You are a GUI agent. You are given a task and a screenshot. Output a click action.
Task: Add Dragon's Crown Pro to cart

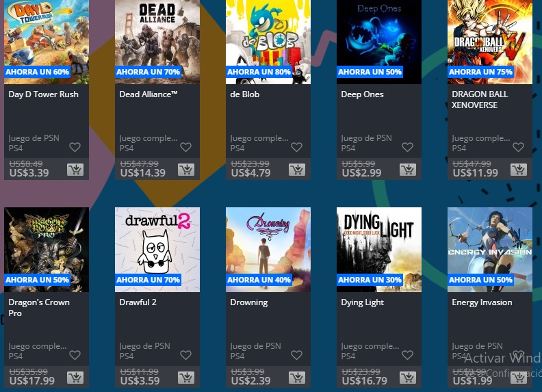point(75,378)
